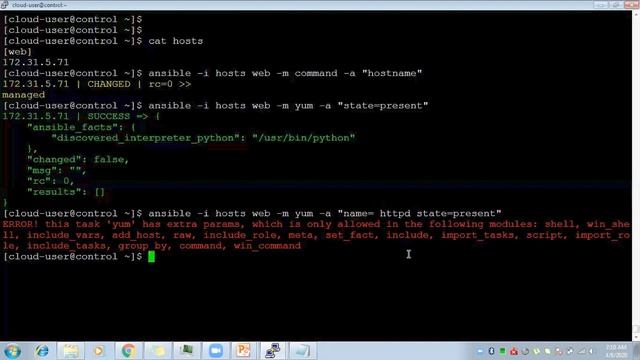Open Windows Media Player taskbar icon
The height and width of the screenshot is (360, 640).
[x=99, y=351]
